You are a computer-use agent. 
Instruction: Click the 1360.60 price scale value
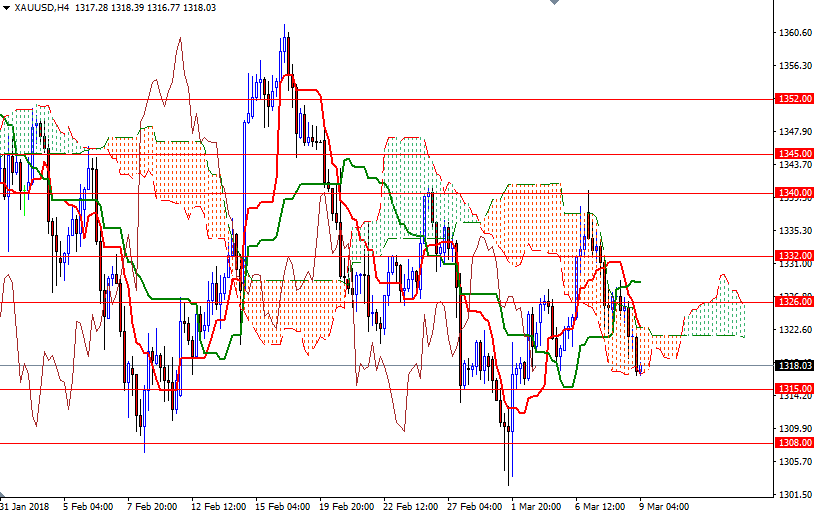(794, 33)
